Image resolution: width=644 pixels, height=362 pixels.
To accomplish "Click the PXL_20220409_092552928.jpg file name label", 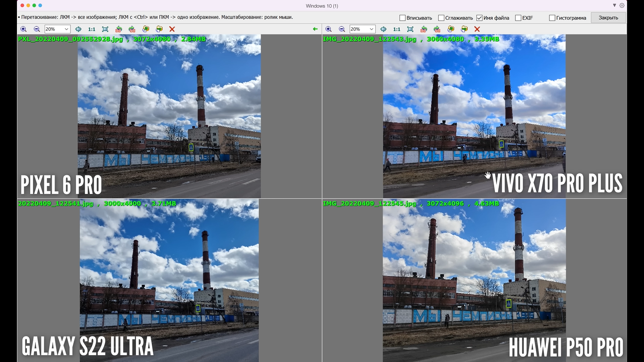I will 70,39.
